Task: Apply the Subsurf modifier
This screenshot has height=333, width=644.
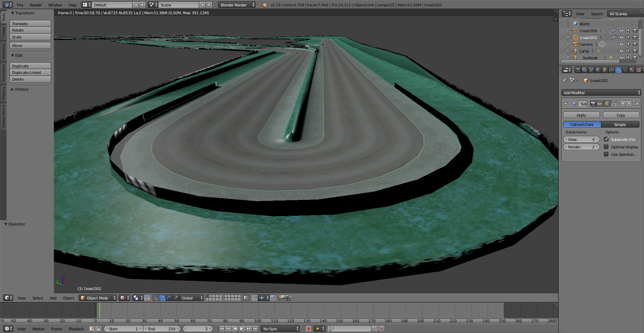Action: 581,115
